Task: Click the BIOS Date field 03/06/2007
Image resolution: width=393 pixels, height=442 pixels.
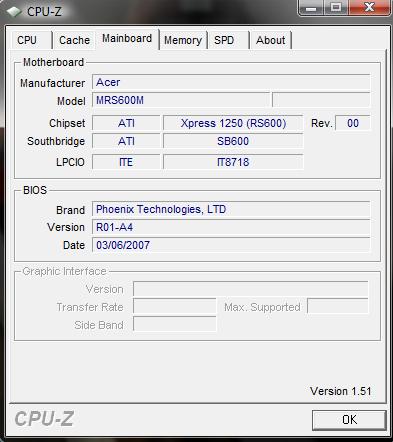Action: (x=231, y=245)
